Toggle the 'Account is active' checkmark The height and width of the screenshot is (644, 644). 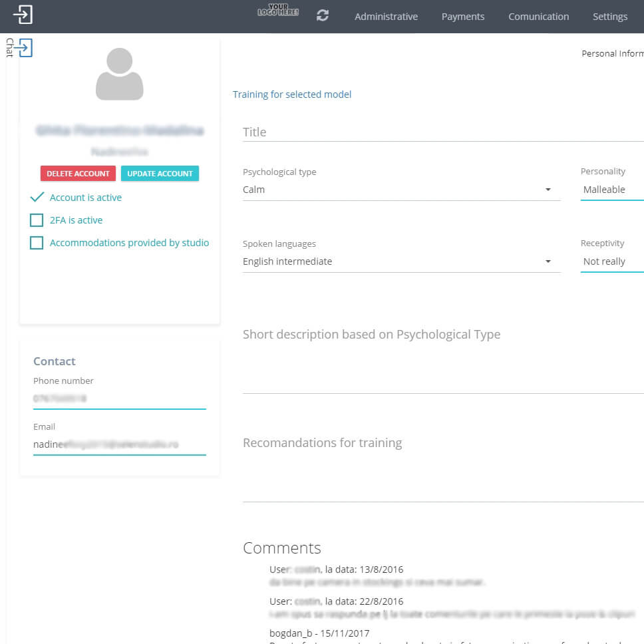point(37,198)
